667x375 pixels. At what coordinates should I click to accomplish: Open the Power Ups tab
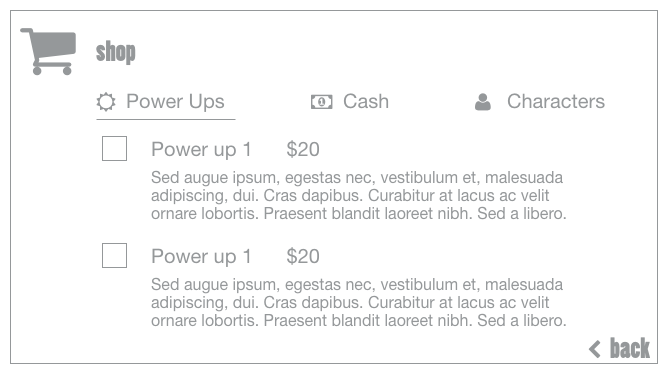click(x=165, y=102)
